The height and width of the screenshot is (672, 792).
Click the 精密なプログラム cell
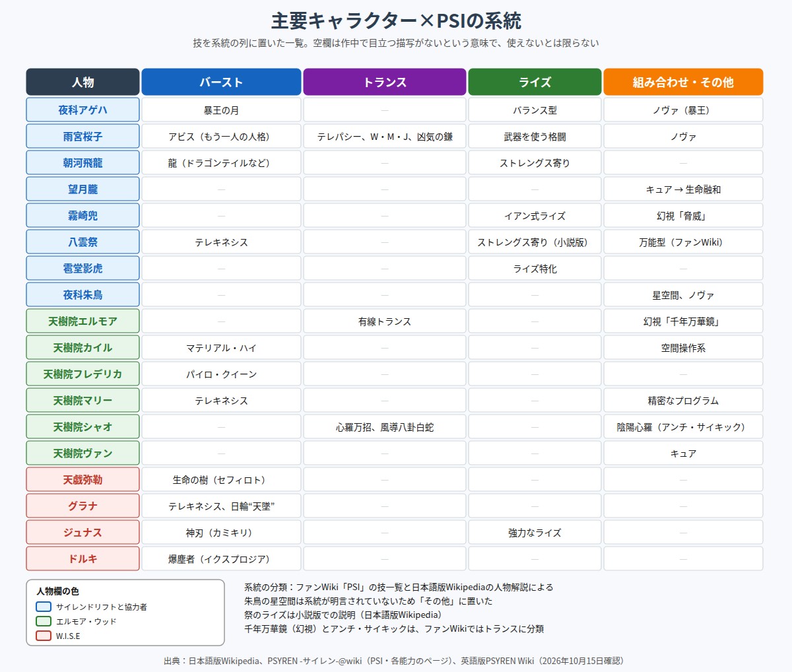click(x=683, y=400)
